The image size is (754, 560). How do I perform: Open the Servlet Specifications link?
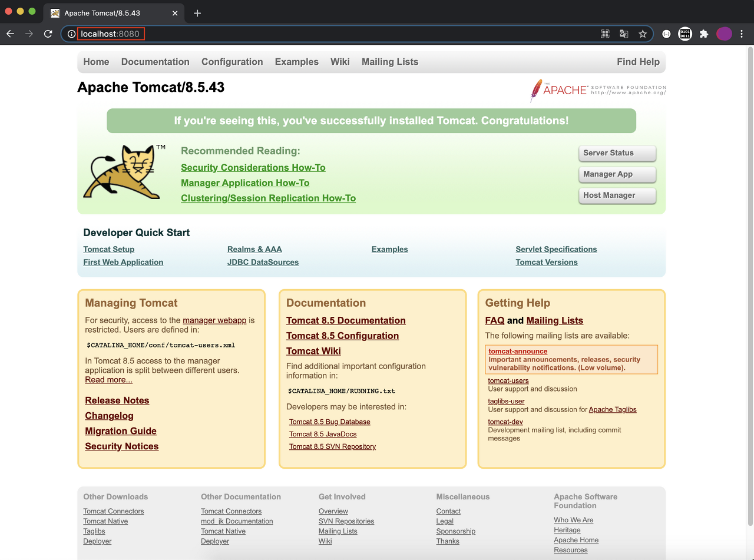[x=556, y=250]
